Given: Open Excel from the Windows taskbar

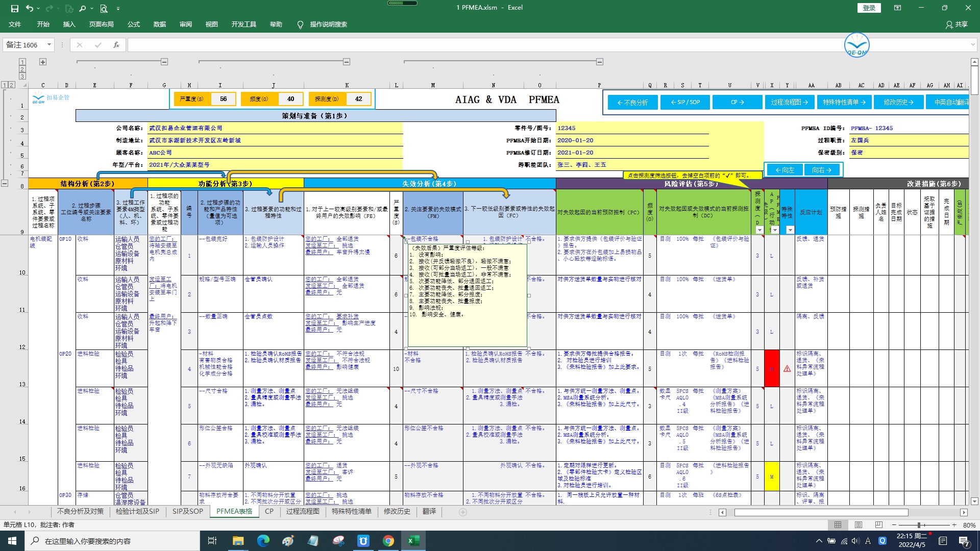Looking at the screenshot, I should (x=413, y=541).
